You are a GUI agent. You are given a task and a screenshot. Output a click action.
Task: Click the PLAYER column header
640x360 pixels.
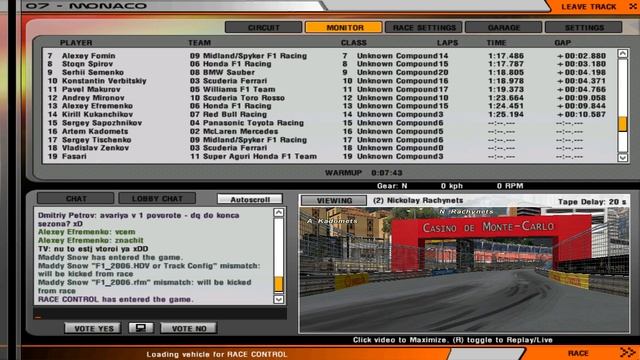[x=76, y=42]
